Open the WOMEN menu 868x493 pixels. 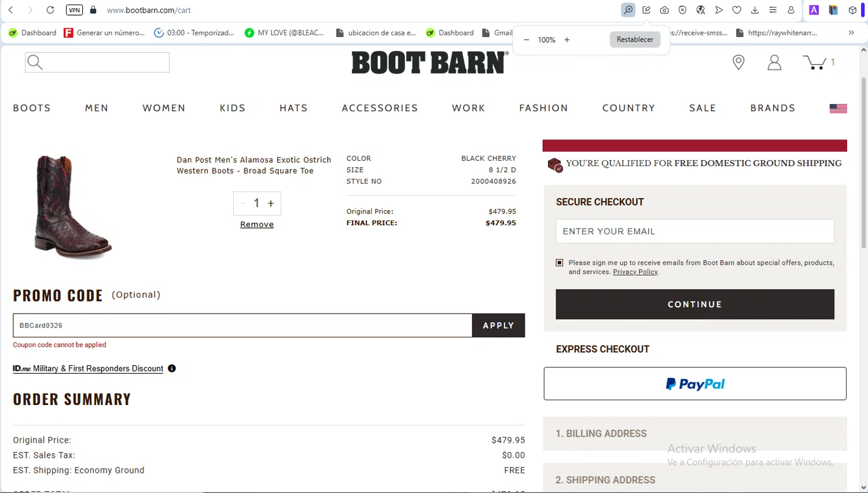coord(164,108)
